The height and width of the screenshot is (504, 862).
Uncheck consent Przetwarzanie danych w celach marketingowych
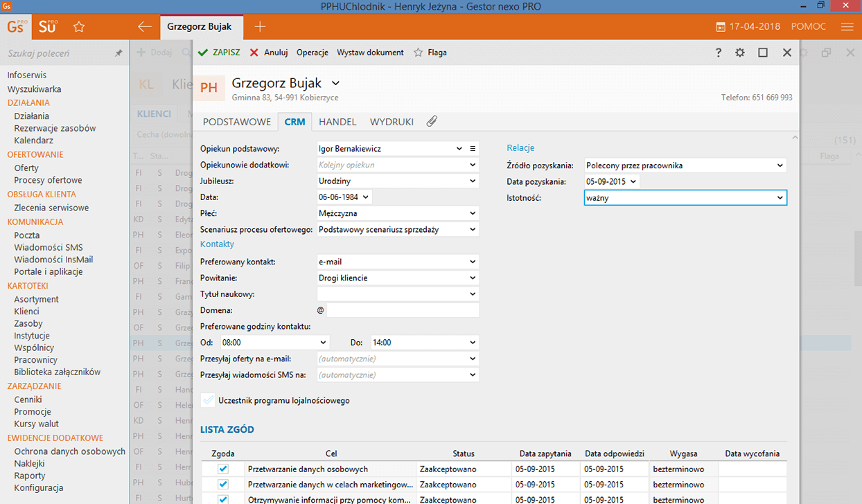click(x=223, y=485)
